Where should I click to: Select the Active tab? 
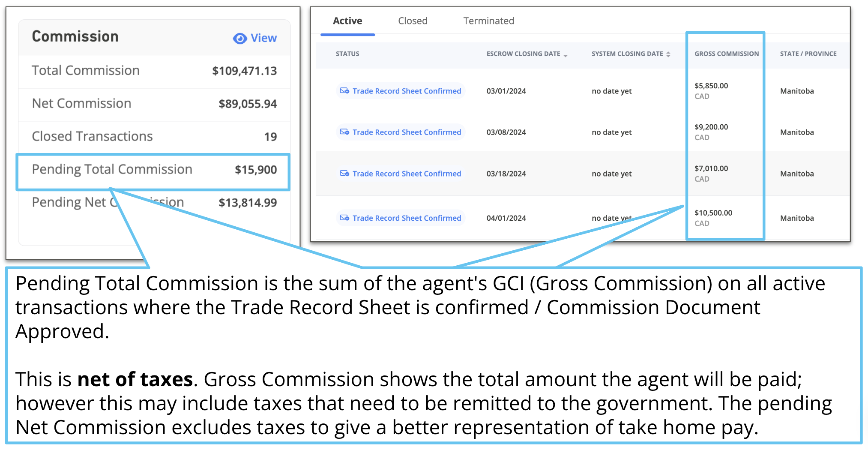click(347, 21)
